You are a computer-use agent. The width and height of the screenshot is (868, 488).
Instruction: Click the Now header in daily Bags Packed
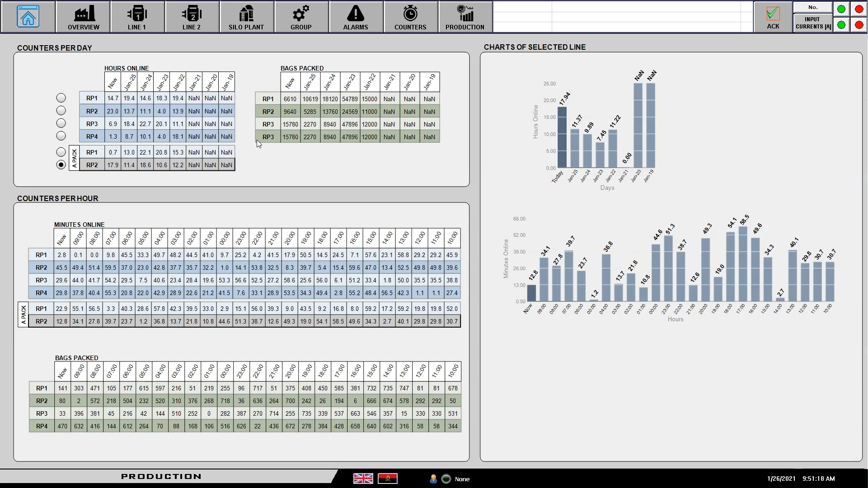click(x=290, y=82)
